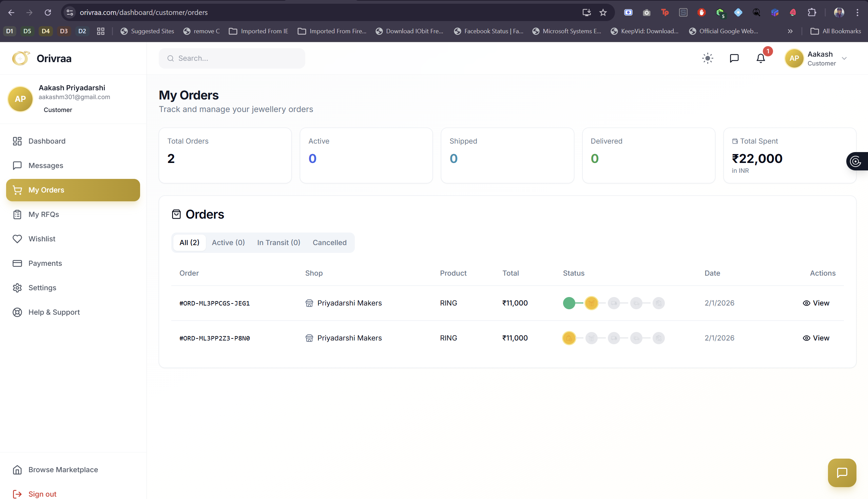Open Browse Marketplace link
This screenshot has width=868, height=499.
coord(63,469)
